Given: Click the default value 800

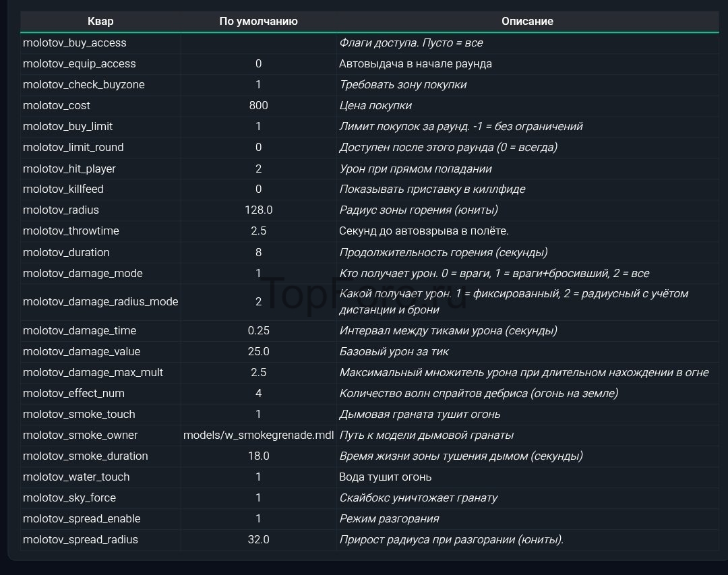Looking at the screenshot, I should point(259,105).
